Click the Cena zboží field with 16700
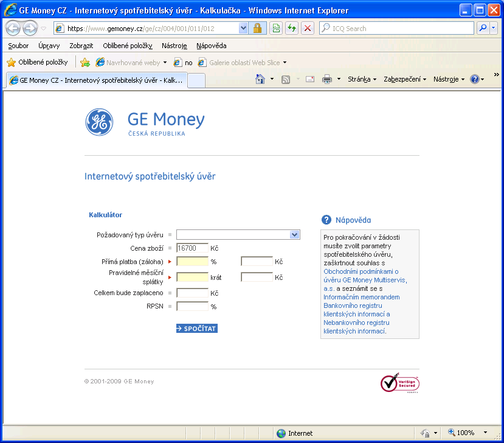 coord(192,248)
